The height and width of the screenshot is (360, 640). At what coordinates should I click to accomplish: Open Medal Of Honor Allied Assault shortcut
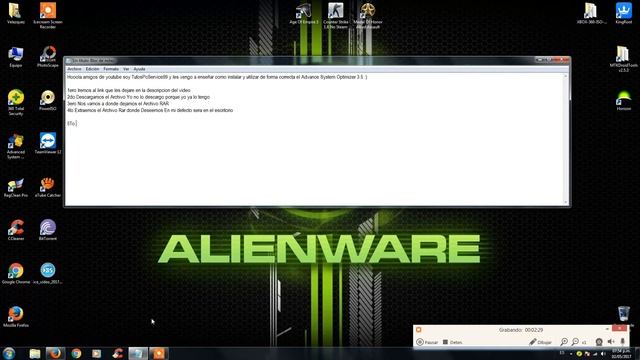368,16
